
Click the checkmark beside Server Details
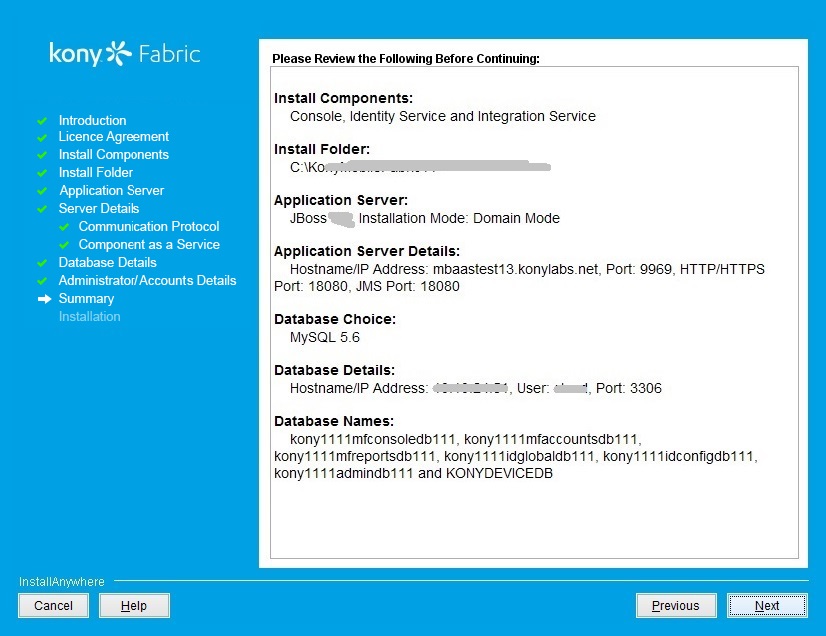tap(42, 209)
